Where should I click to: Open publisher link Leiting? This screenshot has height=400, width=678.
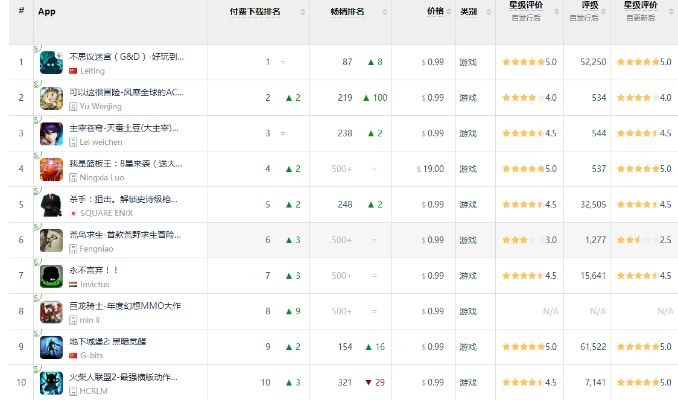click(x=93, y=71)
